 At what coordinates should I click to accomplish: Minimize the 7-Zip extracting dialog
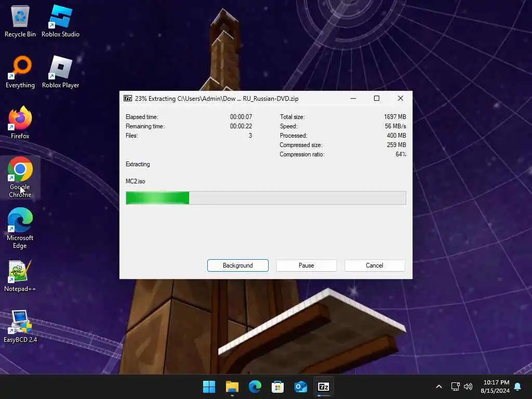point(353,98)
